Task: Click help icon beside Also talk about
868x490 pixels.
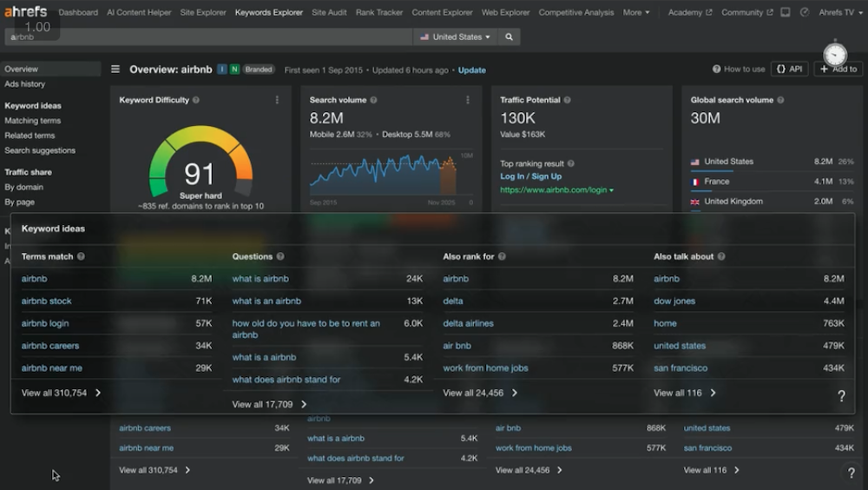Action: (x=721, y=257)
